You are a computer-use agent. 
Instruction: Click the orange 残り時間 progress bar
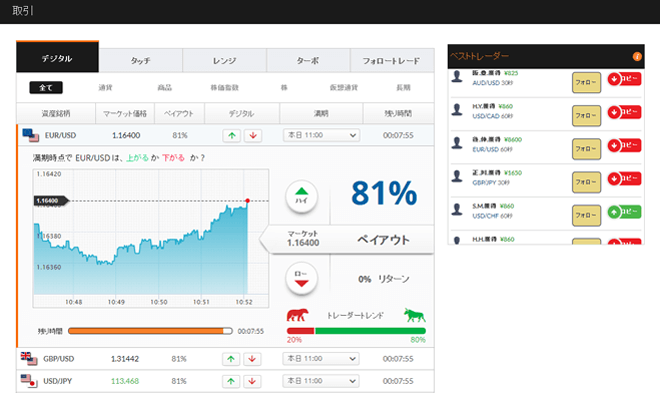coord(150,331)
